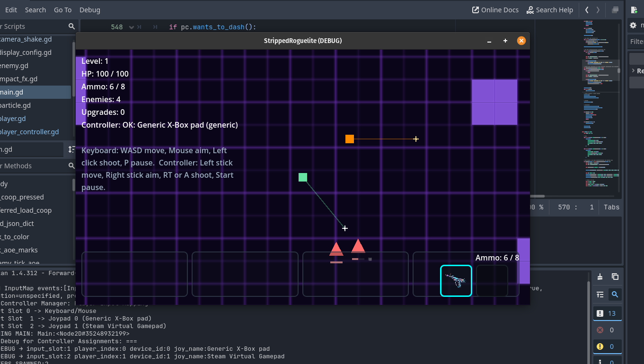Open enemy.gd in the script list
The image size is (644, 364).
14,66
